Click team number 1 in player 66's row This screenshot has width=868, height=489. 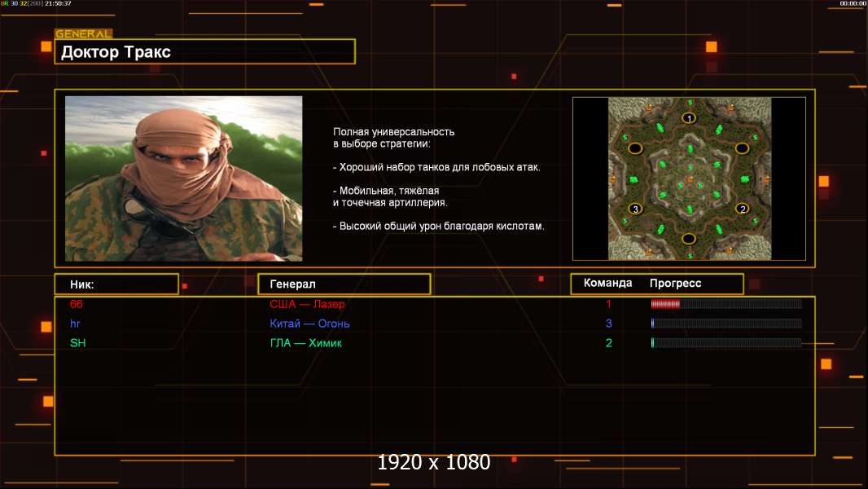coord(608,304)
